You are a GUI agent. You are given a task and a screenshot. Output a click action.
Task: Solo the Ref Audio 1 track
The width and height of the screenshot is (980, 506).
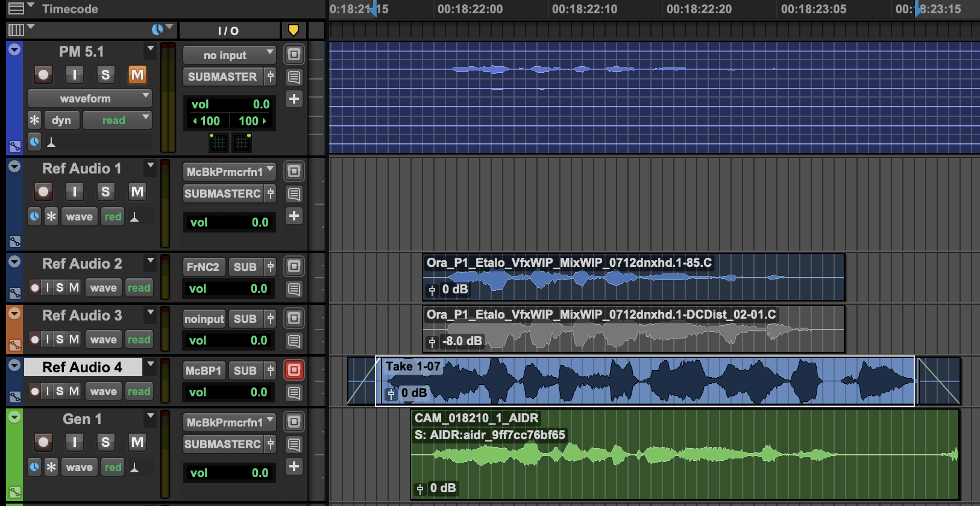tap(105, 192)
